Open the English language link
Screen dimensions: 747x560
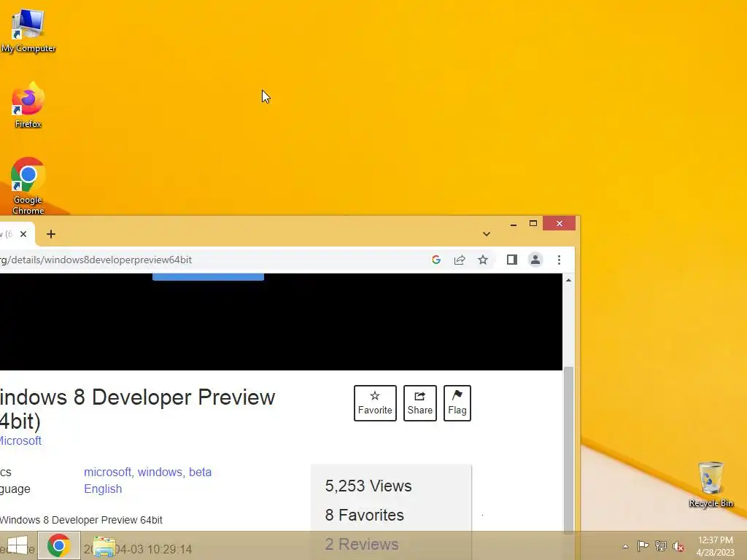coord(103,489)
